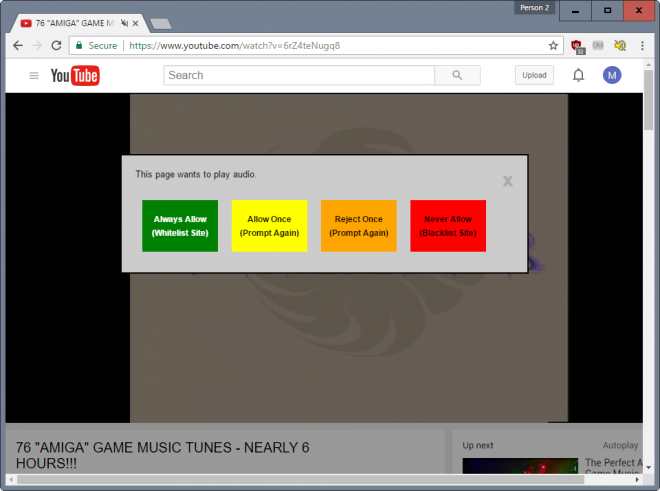Click the Upload button
Screen dimensions: 660x491
pyautogui.click(x=534, y=75)
